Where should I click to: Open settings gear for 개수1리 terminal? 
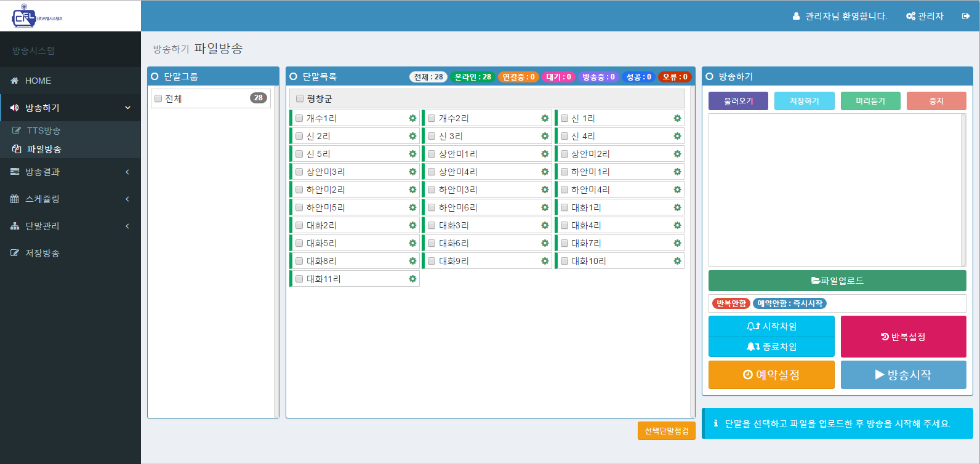click(x=412, y=118)
